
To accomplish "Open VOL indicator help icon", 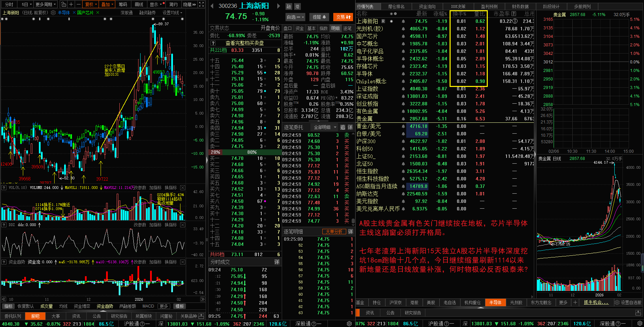I will click(4, 188).
